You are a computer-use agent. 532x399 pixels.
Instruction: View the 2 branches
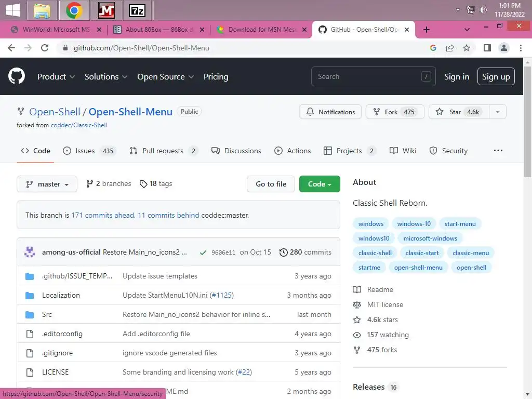point(109,183)
